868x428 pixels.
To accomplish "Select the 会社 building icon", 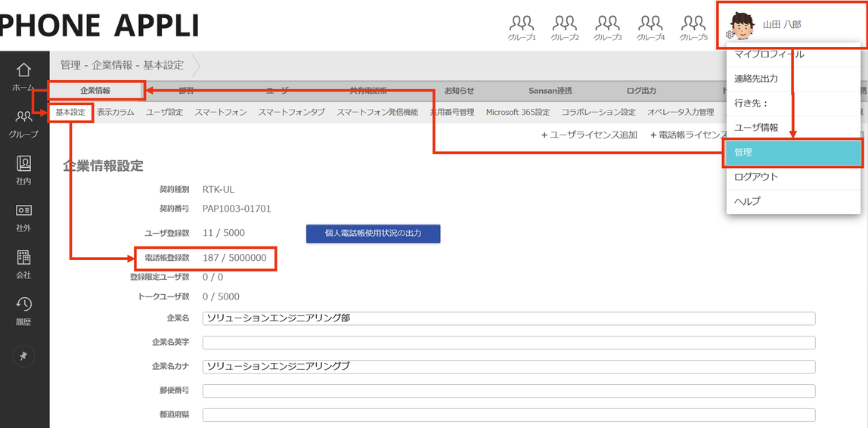I will pyautogui.click(x=23, y=263).
